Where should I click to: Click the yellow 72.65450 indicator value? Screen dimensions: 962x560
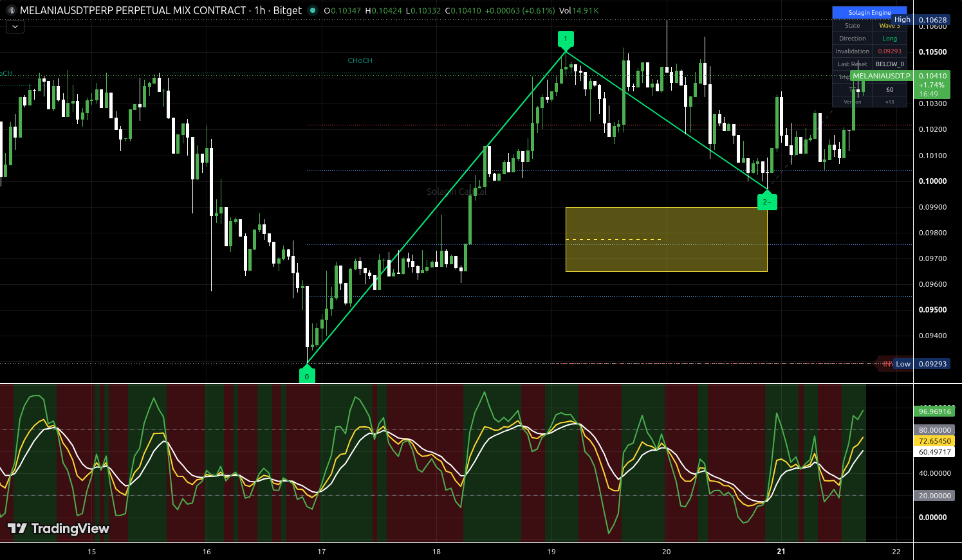pos(934,441)
